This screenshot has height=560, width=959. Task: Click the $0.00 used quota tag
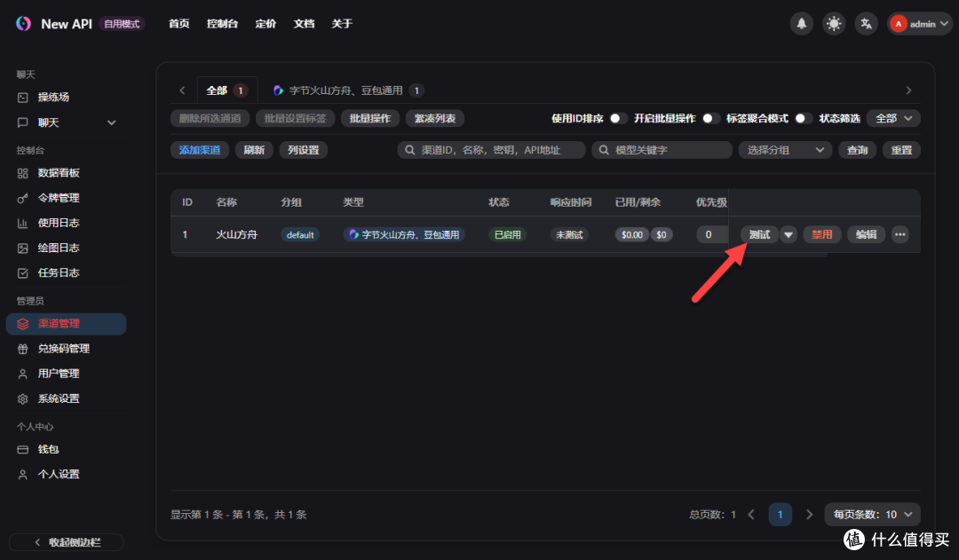pos(632,235)
